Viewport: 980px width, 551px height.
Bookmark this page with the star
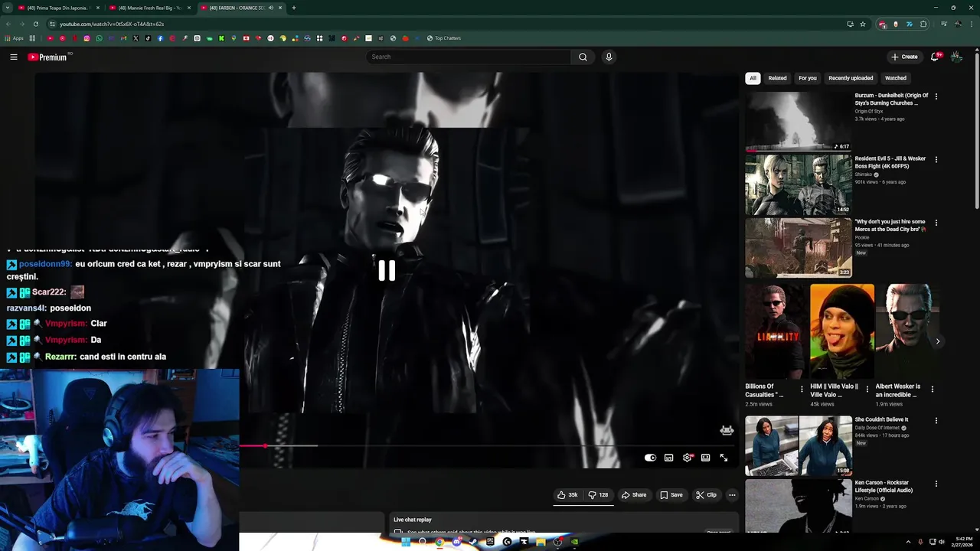tap(863, 24)
